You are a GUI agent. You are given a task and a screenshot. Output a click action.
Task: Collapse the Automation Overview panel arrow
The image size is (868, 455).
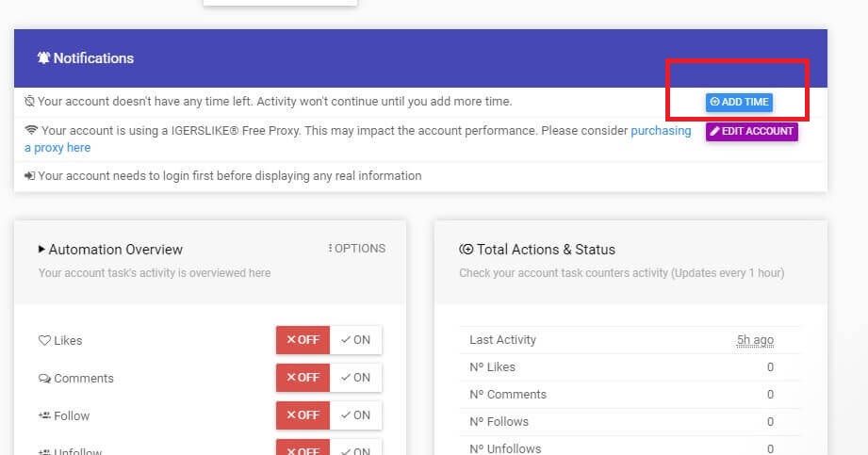[41, 250]
